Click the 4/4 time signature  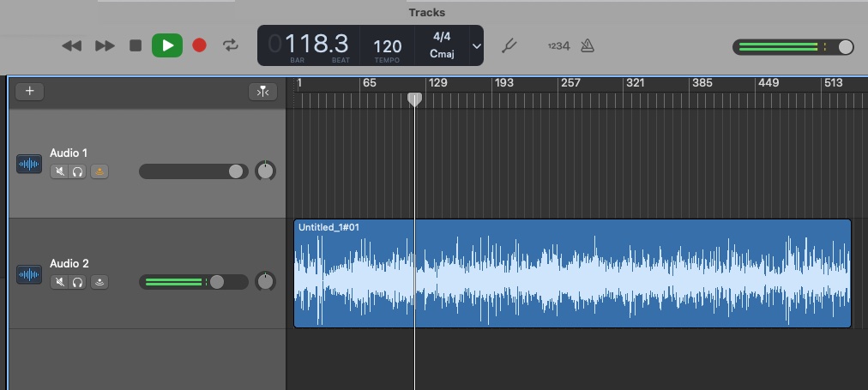(x=442, y=37)
